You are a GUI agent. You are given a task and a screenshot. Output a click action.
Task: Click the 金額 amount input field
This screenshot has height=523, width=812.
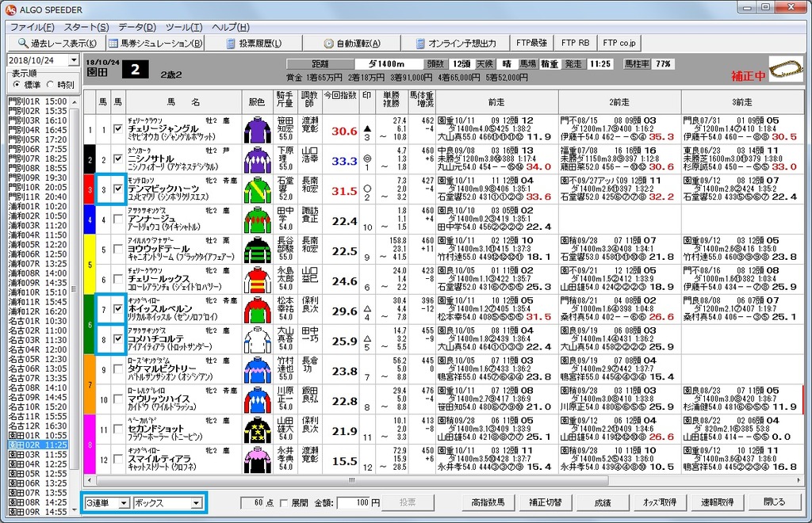tap(354, 503)
